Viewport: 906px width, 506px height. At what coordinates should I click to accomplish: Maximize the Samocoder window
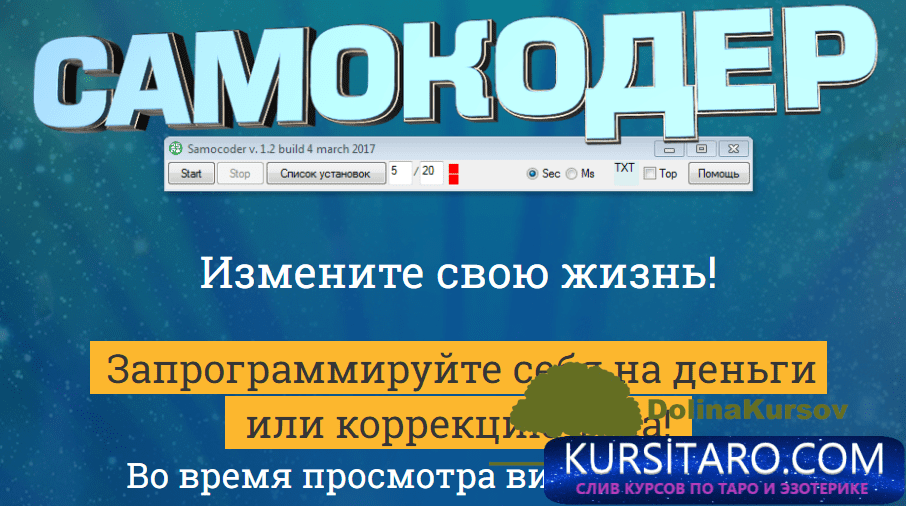coord(701,149)
